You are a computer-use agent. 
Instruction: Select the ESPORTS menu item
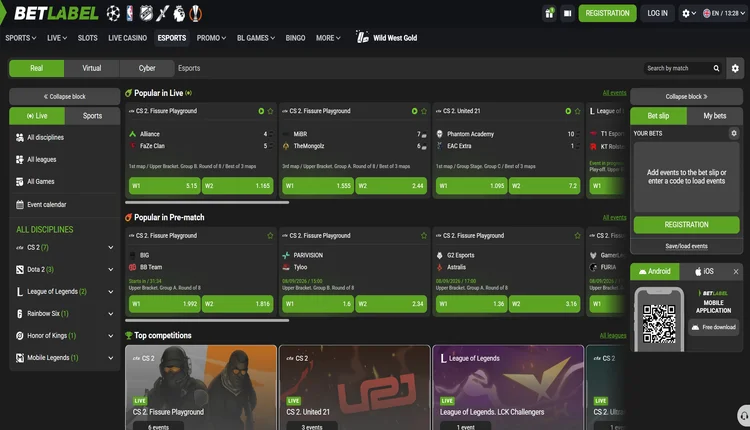172,38
